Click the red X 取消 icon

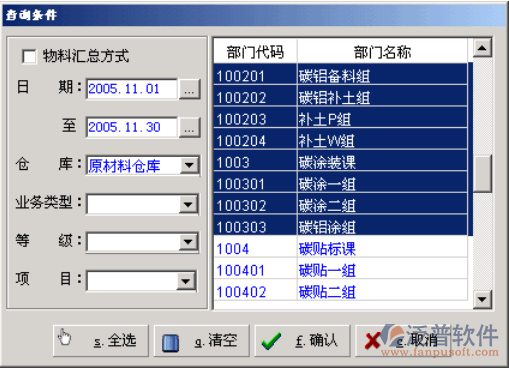[372, 341]
